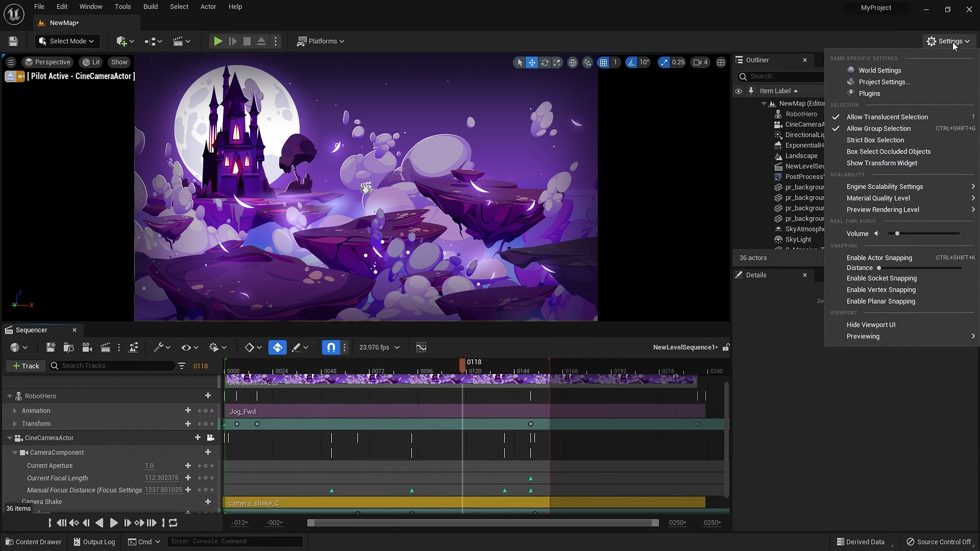
Task: Open the Sequencer curve editor icon
Action: [421, 347]
